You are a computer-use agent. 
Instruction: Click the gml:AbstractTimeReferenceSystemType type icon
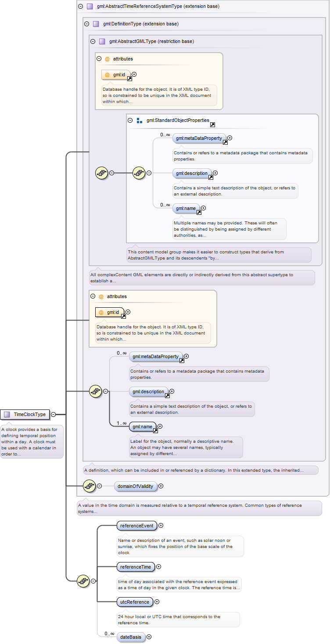[90, 7]
